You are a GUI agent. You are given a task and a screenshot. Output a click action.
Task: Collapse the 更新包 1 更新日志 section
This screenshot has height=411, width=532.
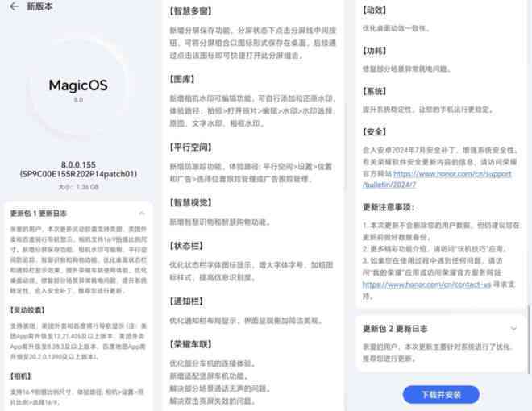coord(142,214)
